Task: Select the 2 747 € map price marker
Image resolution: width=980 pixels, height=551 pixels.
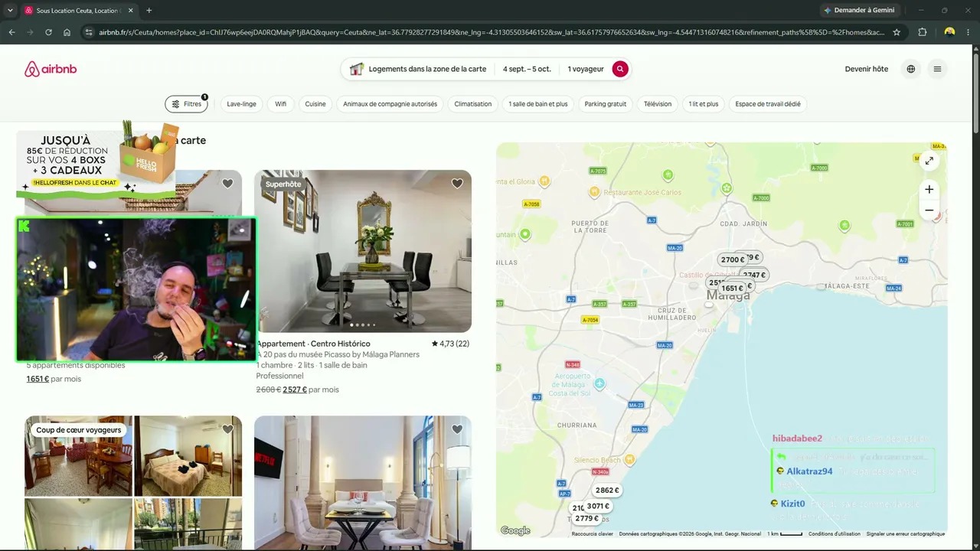Action: [x=755, y=275]
